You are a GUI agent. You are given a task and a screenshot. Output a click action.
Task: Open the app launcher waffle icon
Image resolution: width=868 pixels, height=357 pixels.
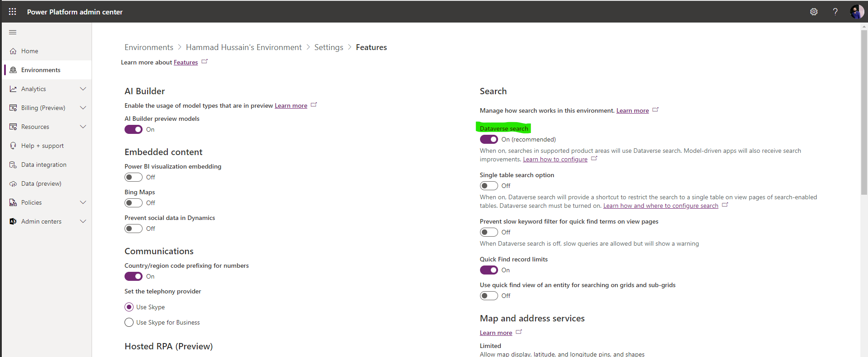[12, 12]
